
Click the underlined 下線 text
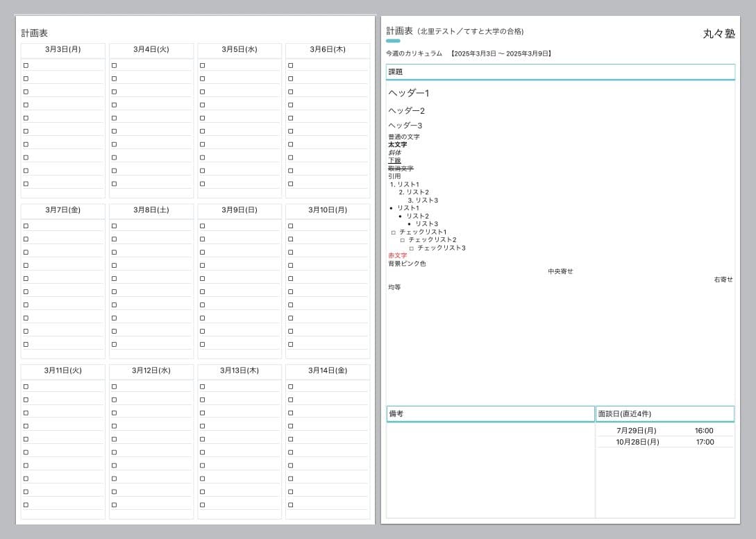[x=394, y=160]
